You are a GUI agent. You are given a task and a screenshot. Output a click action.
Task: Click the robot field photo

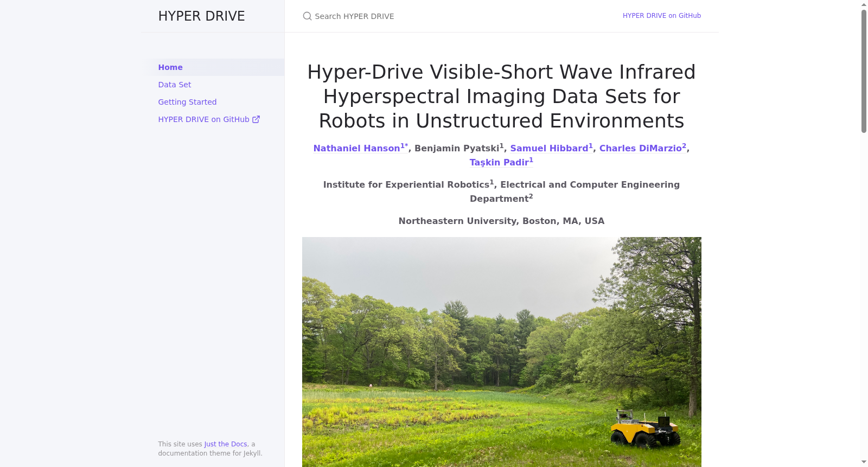point(501,352)
